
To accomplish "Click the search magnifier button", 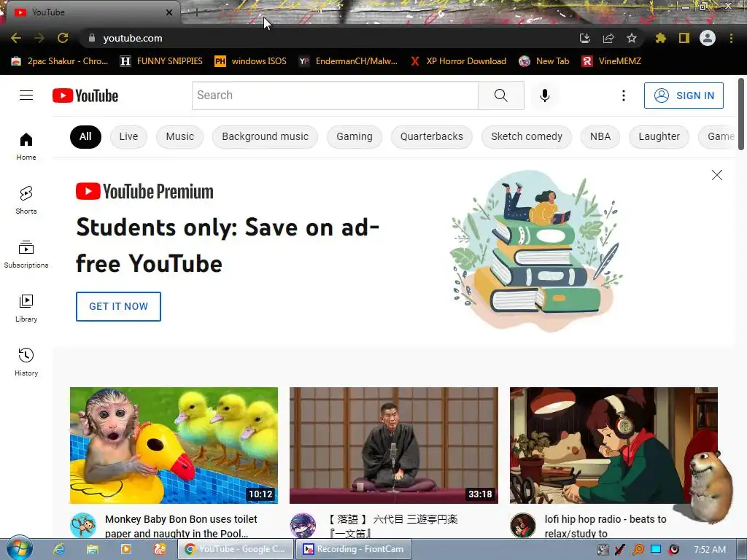I will (x=500, y=96).
